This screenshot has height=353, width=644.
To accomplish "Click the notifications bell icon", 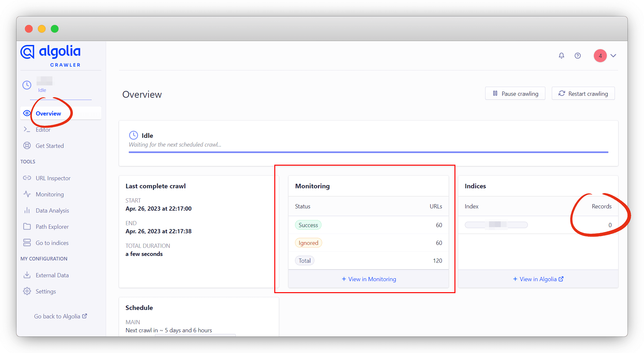I will click(x=561, y=56).
